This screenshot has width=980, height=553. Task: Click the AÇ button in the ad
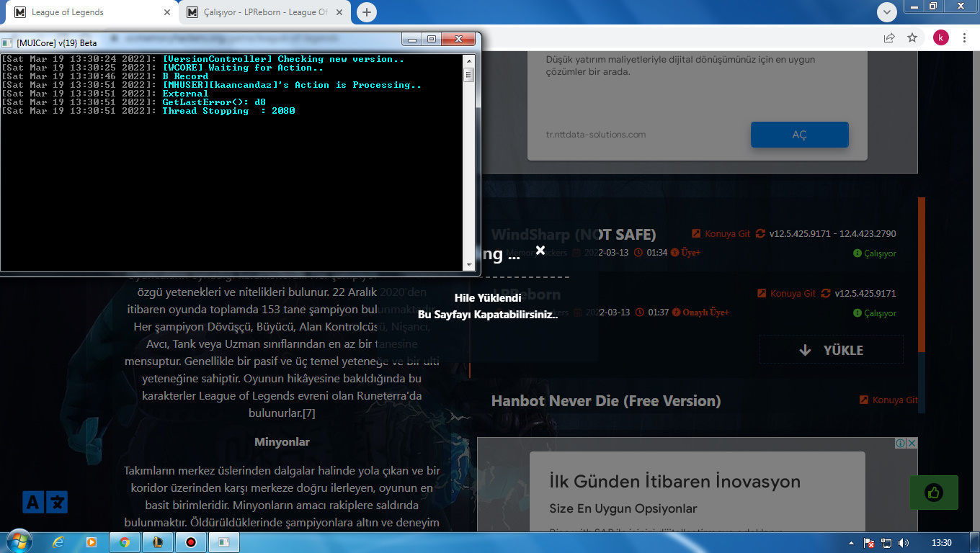click(x=799, y=135)
